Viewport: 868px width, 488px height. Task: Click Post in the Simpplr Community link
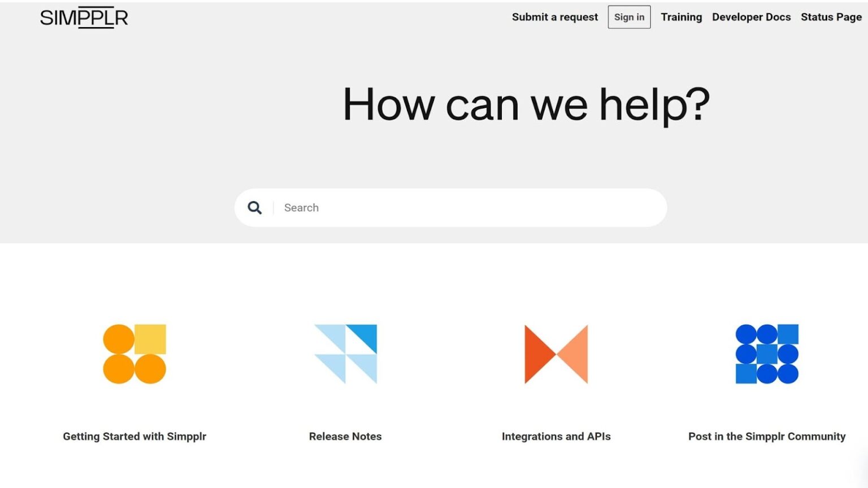766,436
